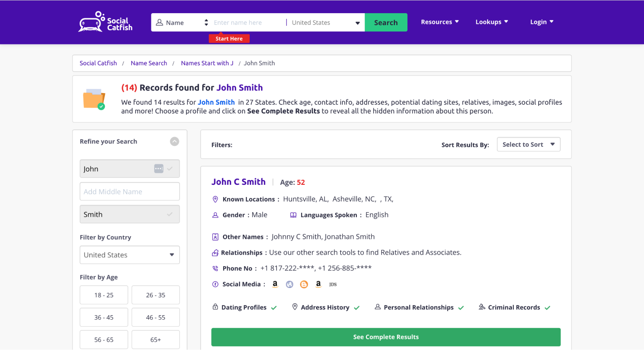Click the person icon beside Gender

215,215
